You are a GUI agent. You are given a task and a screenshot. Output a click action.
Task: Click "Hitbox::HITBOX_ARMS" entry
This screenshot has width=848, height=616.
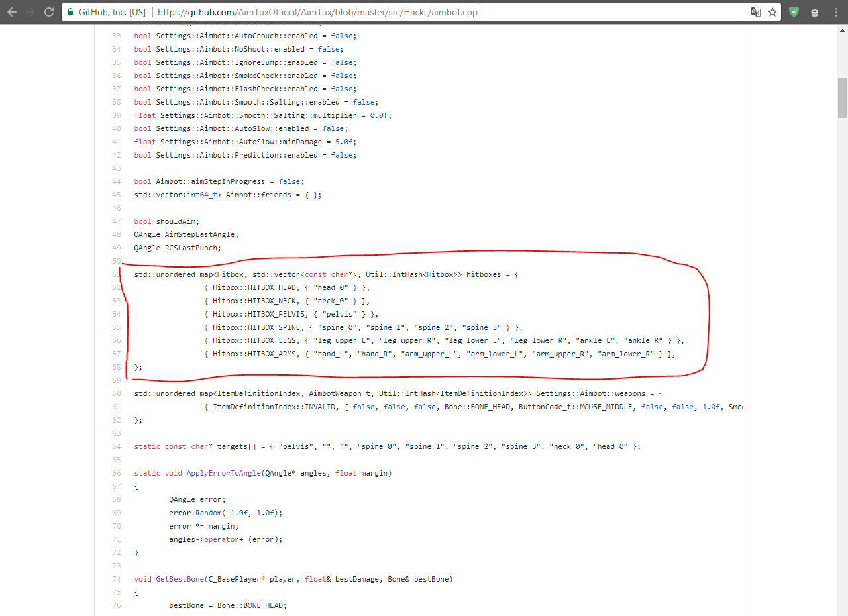click(x=254, y=354)
